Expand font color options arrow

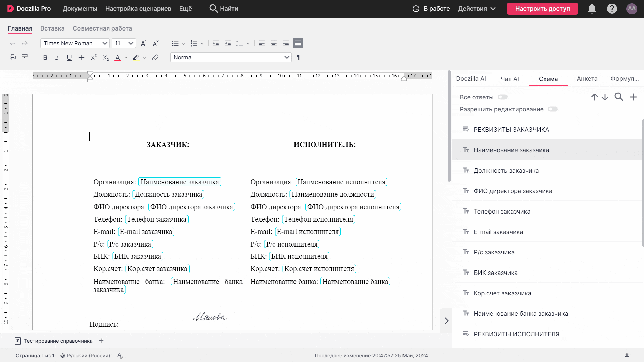click(126, 58)
